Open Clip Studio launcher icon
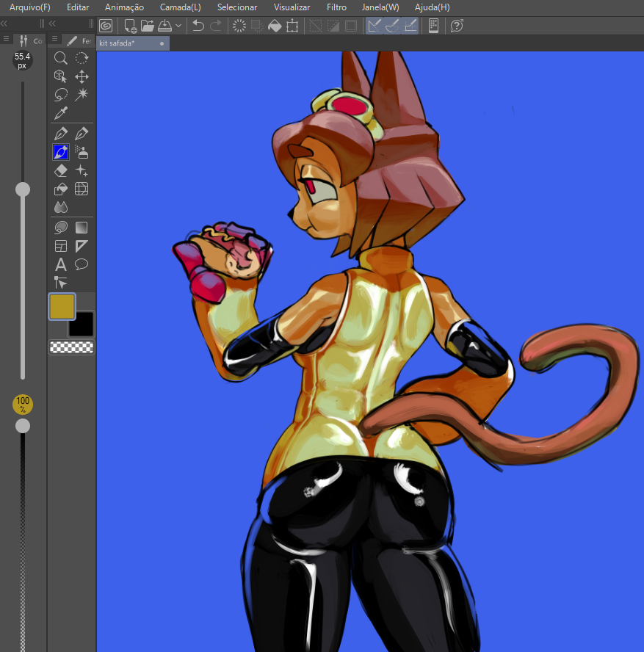This screenshot has width=644, height=652. point(106,26)
